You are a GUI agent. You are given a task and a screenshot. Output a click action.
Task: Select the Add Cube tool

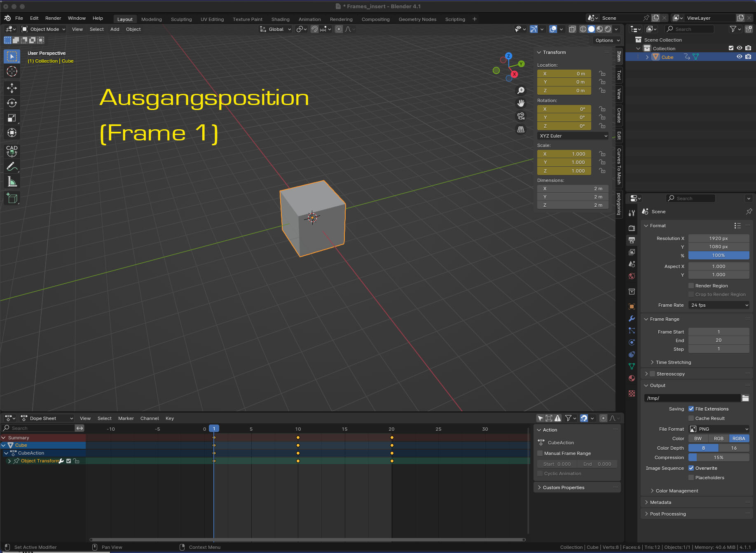click(x=12, y=198)
